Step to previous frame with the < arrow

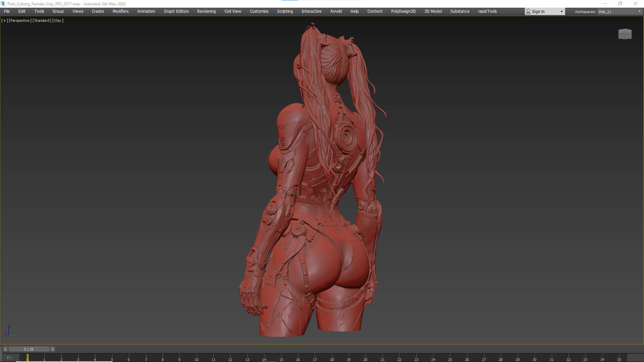point(5,349)
